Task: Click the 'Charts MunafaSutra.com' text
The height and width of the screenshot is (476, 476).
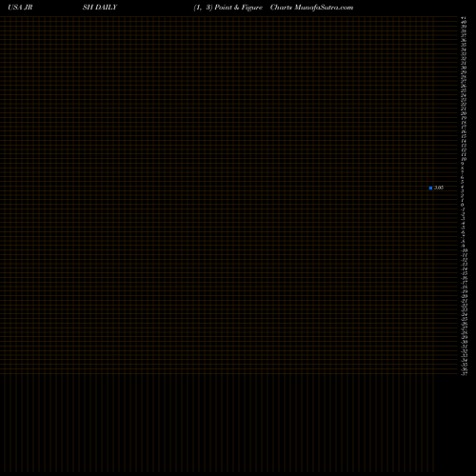Action: (x=311, y=8)
